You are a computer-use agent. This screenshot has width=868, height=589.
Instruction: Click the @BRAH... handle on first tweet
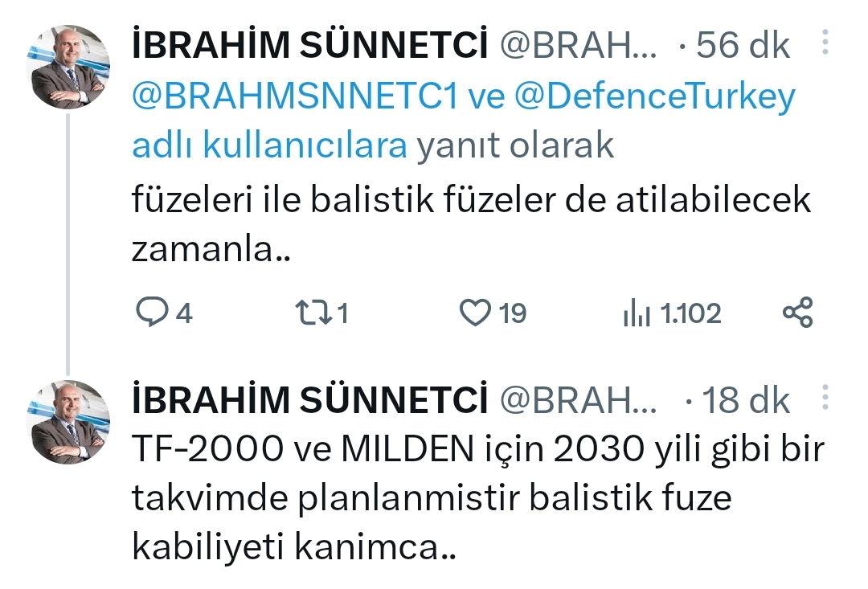[578, 47]
